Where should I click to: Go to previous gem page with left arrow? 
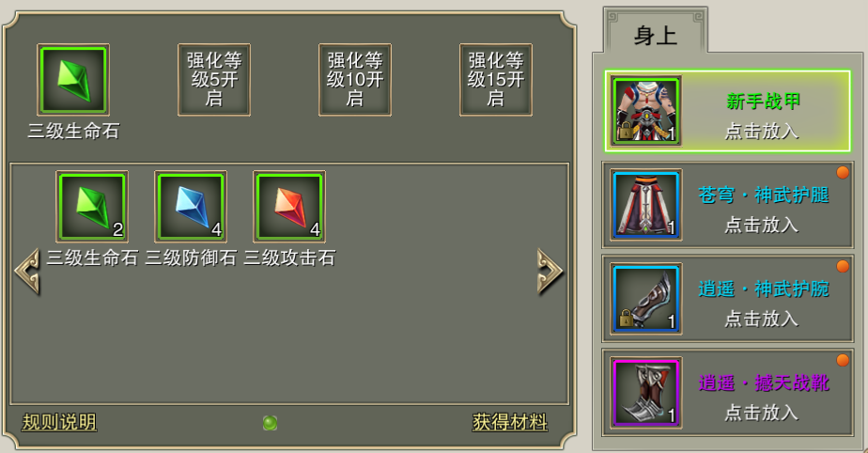click(27, 272)
